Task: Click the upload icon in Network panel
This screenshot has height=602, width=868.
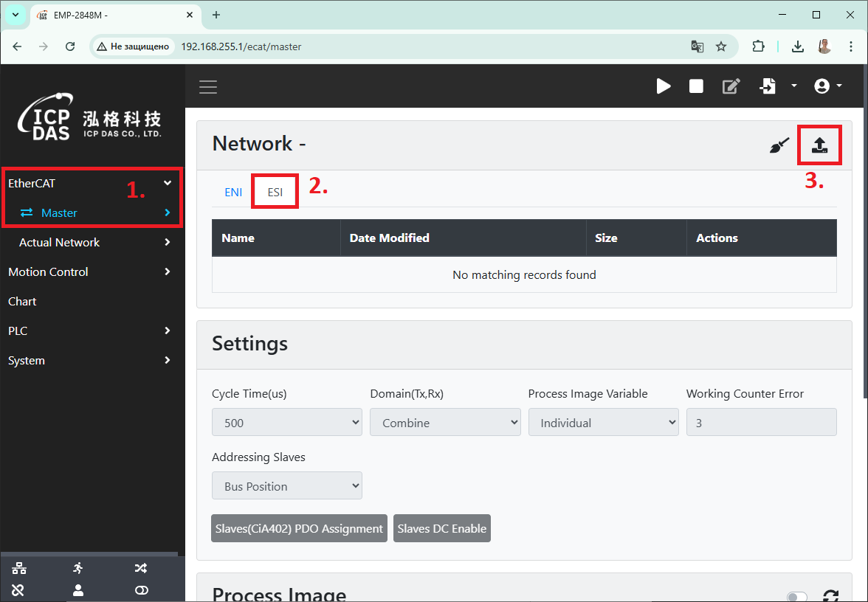Action: [x=819, y=145]
